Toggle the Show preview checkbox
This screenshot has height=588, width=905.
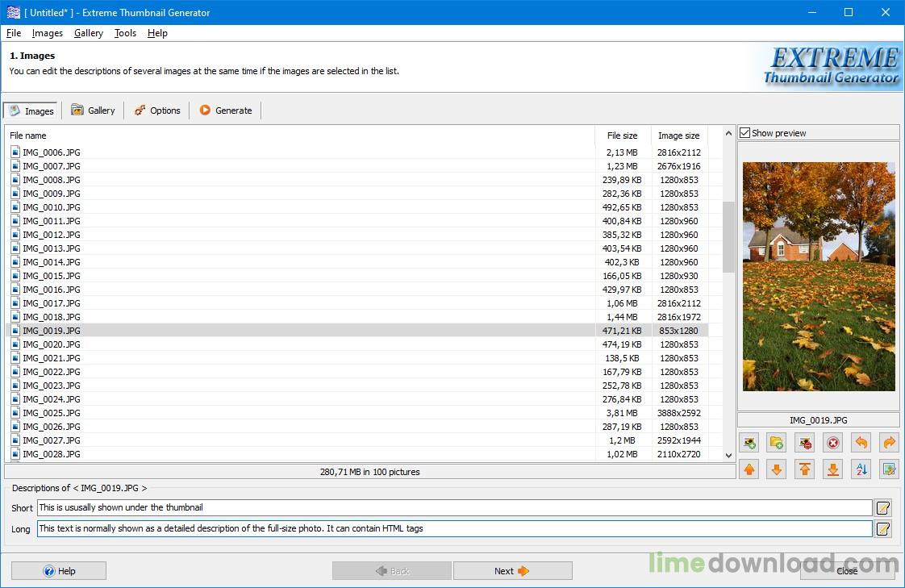click(745, 133)
